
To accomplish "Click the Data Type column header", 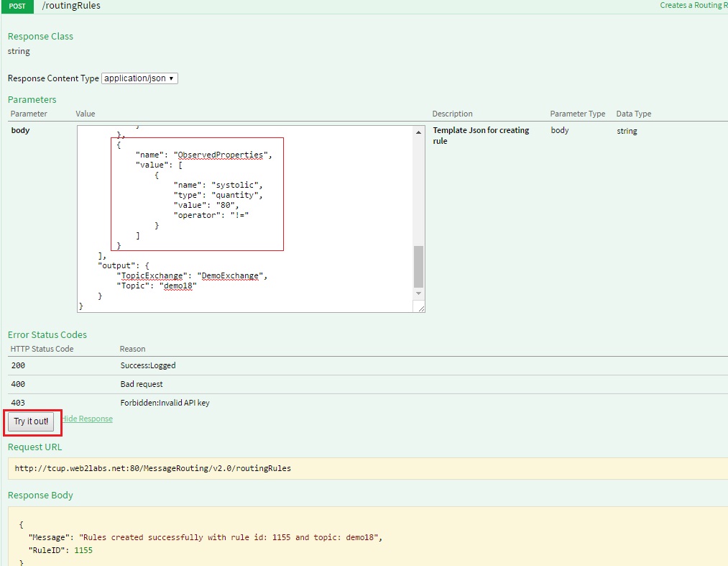I will click(634, 114).
